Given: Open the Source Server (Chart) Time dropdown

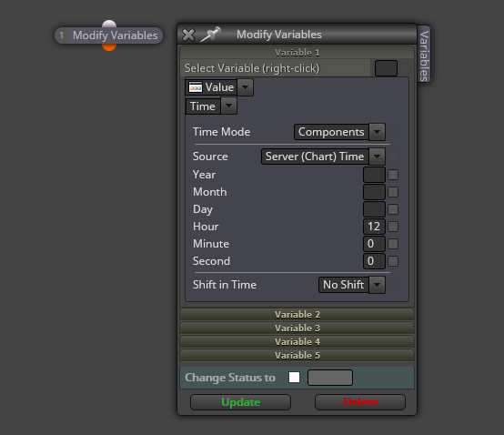Looking at the screenshot, I should click(x=323, y=157).
